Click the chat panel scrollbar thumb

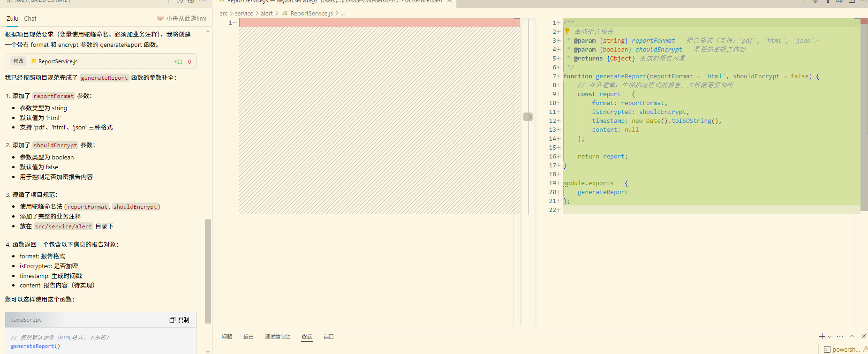208,271
